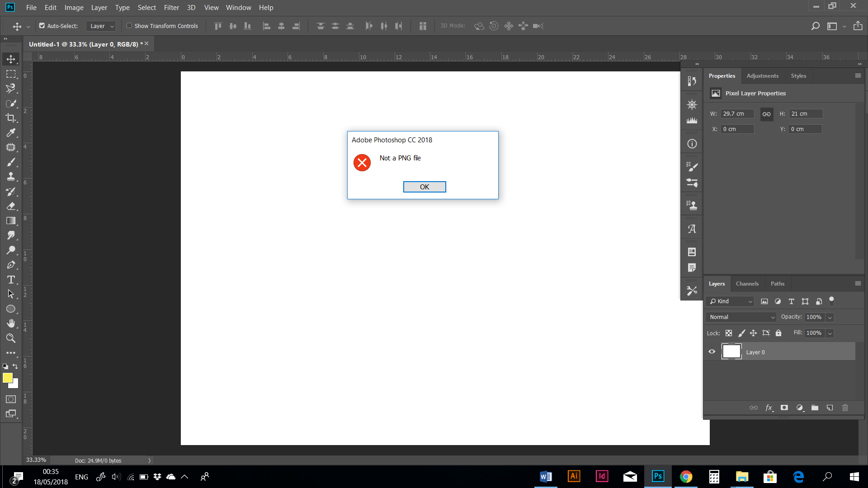
Task: Enable the Show Transform Controls checkbox
Action: tap(129, 26)
